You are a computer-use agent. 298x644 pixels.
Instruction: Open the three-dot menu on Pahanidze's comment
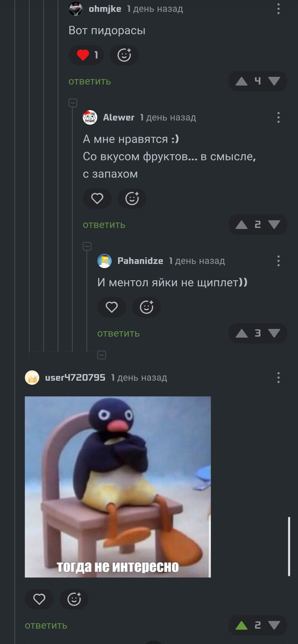tap(278, 261)
